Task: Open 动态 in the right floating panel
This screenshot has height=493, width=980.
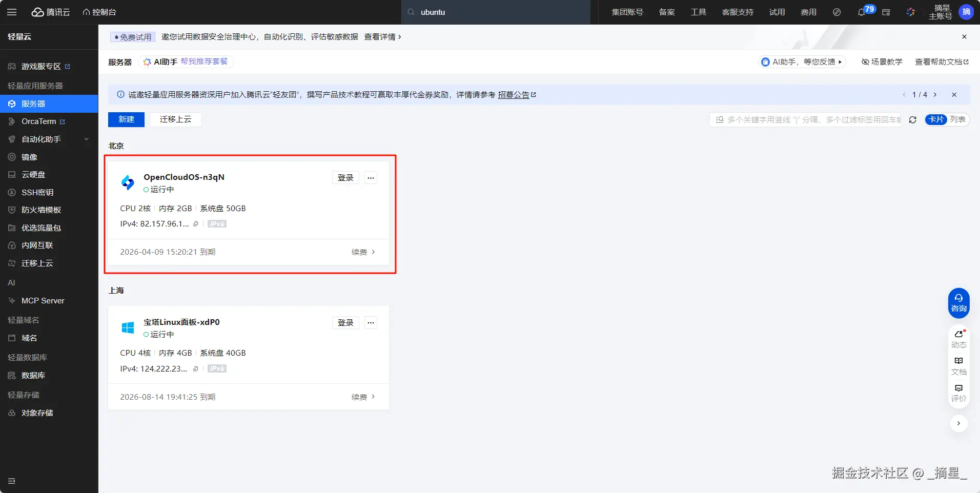Action: [959, 339]
